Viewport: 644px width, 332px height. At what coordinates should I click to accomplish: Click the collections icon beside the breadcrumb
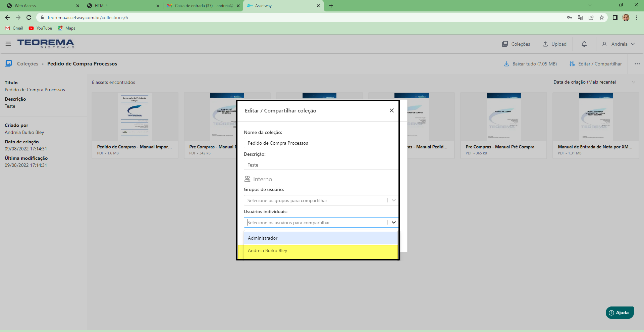tap(8, 63)
